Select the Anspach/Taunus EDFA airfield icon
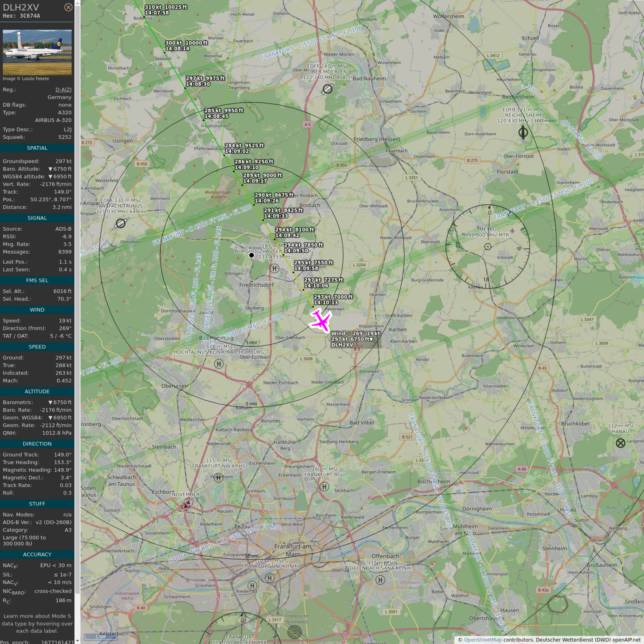The height and width of the screenshot is (644, 644). click(121, 223)
